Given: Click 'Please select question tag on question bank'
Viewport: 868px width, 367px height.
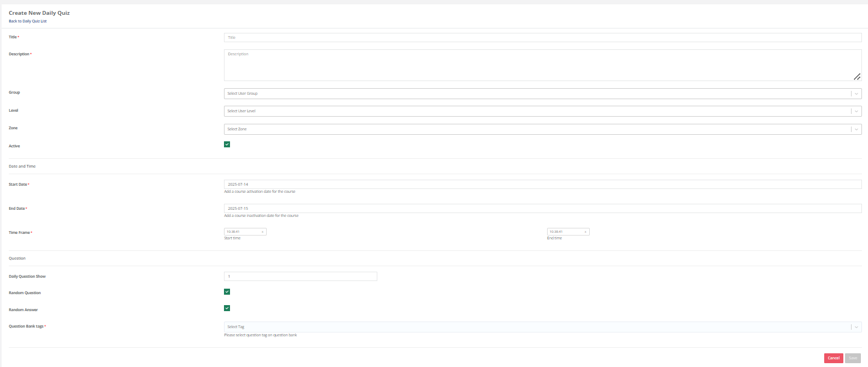Looking at the screenshot, I should [x=261, y=335].
